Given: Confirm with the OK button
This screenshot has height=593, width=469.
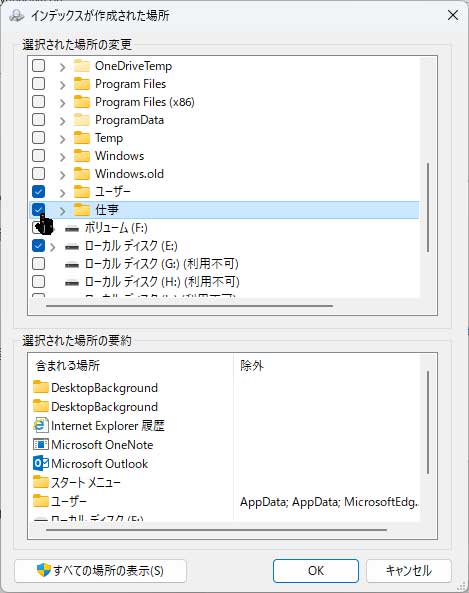Looking at the screenshot, I should pos(316,571).
